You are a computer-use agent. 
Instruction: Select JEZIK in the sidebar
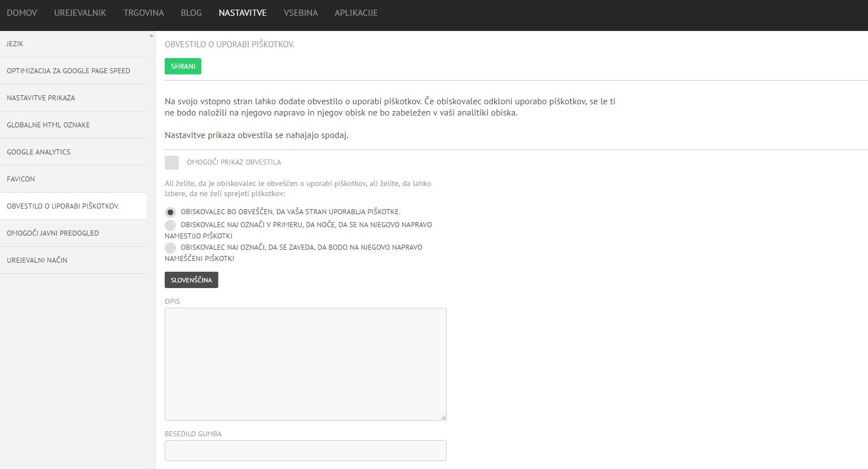(73, 44)
